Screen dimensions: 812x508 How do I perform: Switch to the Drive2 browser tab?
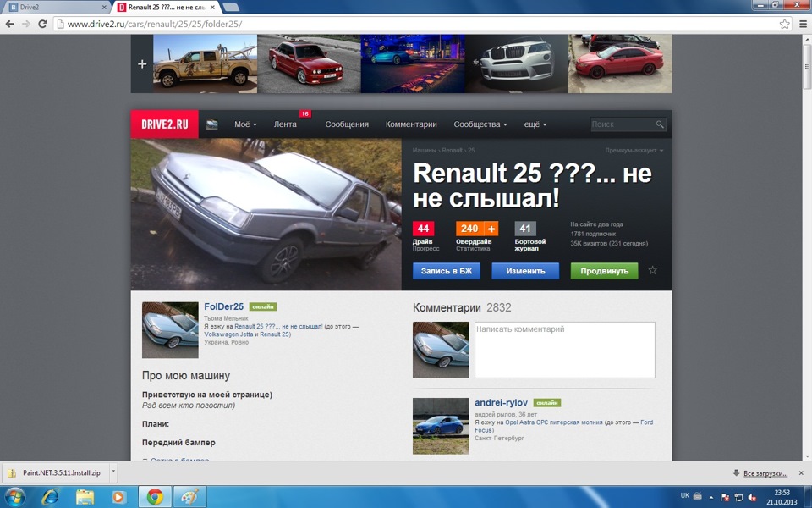(56, 8)
